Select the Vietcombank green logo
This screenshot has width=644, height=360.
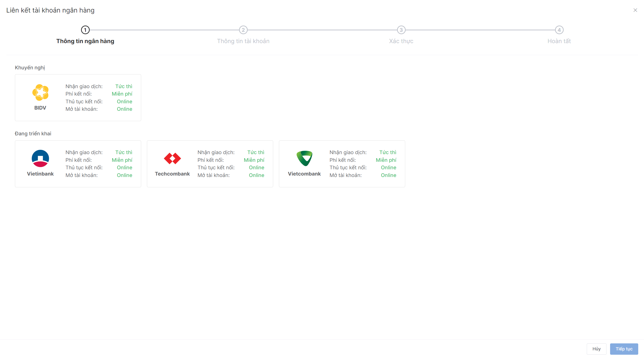point(304,158)
